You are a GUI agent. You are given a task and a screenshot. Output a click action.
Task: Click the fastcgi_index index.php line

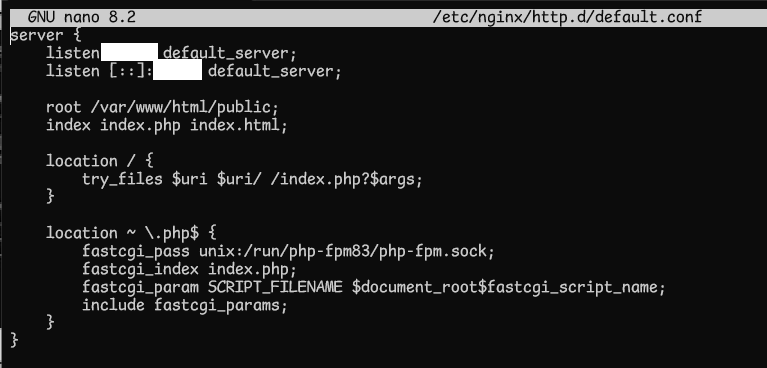coord(189,269)
